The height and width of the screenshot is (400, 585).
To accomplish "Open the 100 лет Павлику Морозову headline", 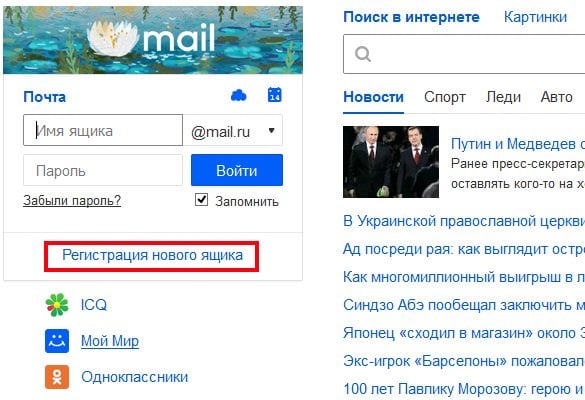I will tap(464, 389).
